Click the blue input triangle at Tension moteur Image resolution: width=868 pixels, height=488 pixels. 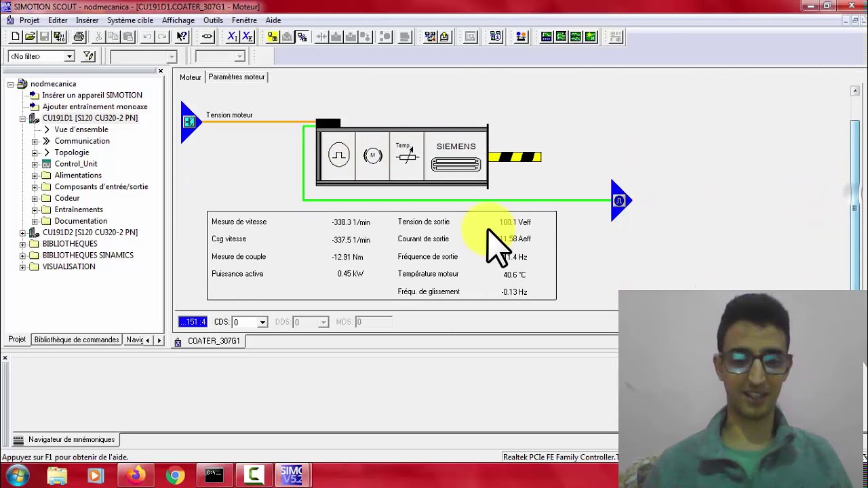(x=191, y=122)
